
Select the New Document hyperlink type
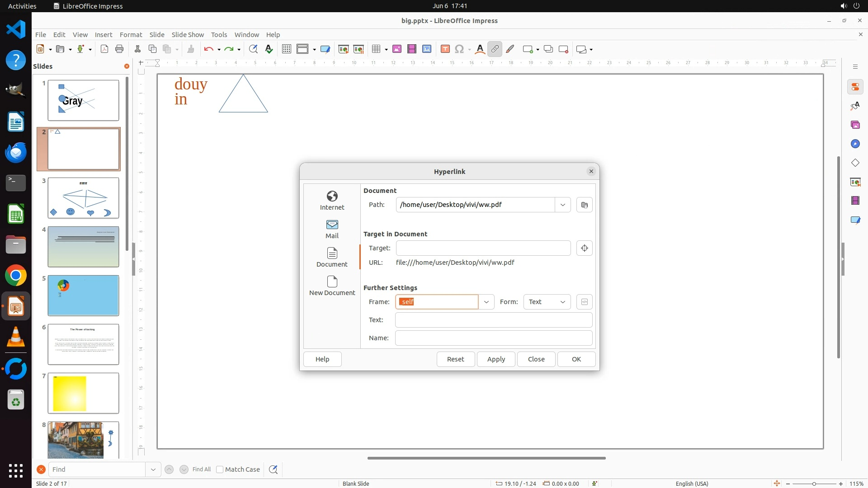(332, 285)
